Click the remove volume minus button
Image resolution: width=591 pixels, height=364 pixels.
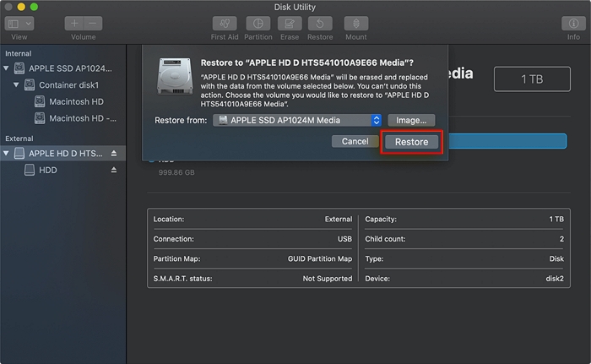(x=93, y=24)
